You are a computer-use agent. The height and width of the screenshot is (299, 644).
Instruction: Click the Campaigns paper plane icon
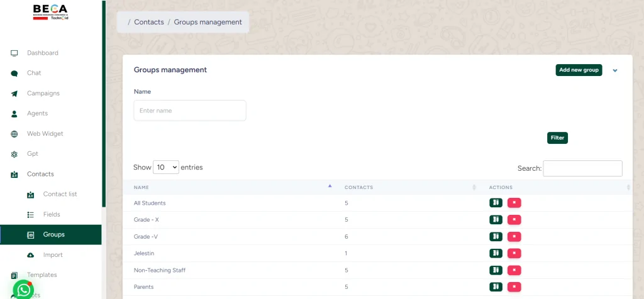pos(14,94)
